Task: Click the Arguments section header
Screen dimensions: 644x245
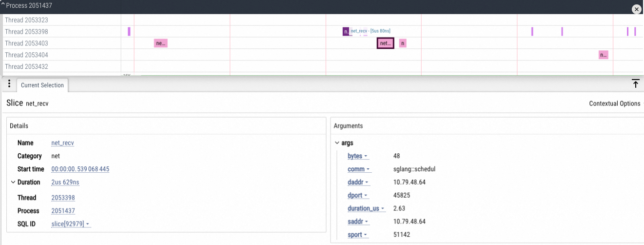Action: tap(348, 126)
